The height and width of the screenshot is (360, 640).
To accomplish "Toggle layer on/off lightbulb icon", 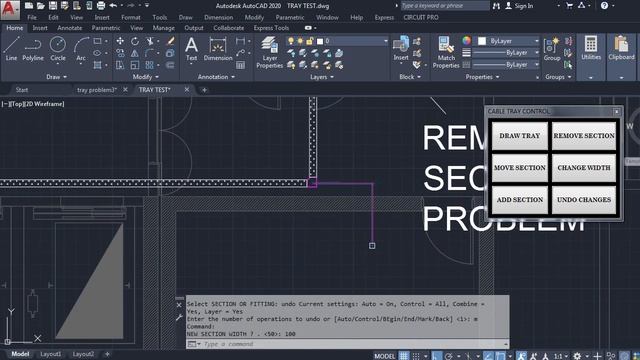I will [x=291, y=41].
